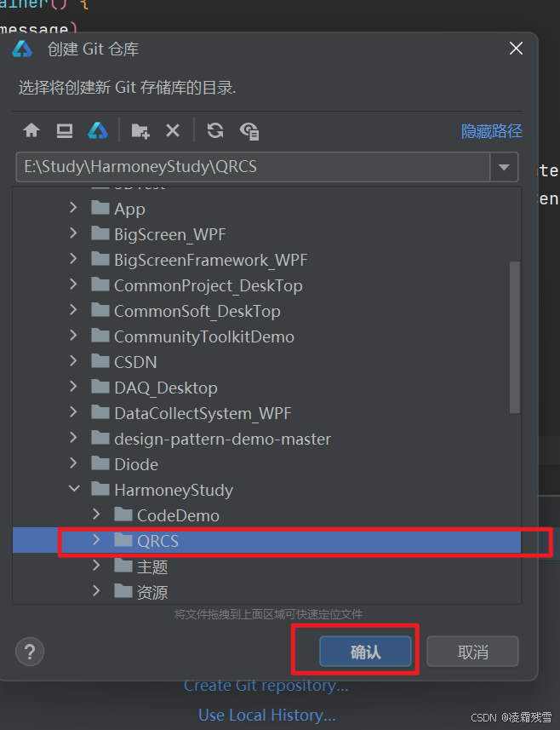560x730 pixels.
Task: Expand CommonSoft_DeskTop folder
Action: point(73,310)
